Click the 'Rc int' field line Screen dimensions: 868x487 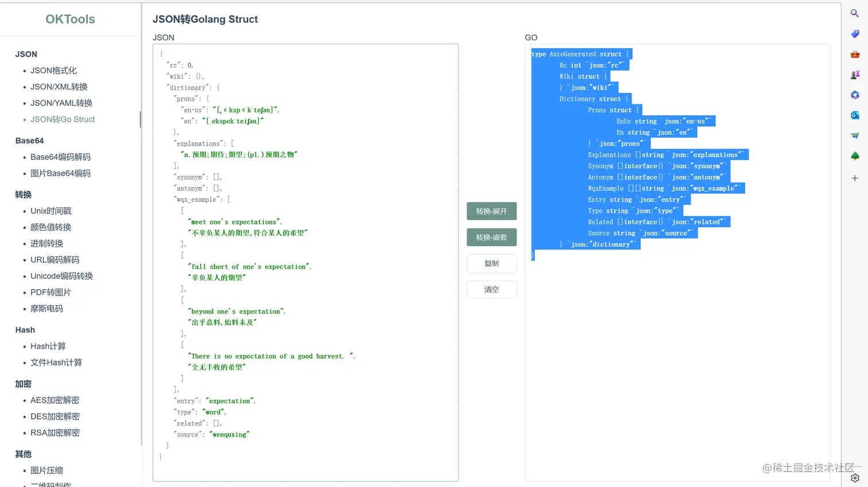coord(594,65)
